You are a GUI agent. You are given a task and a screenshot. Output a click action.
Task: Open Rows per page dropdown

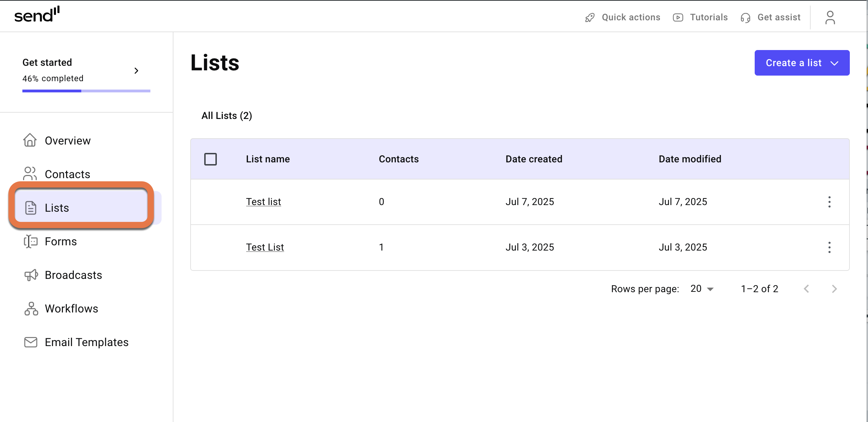click(x=702, y=289)
